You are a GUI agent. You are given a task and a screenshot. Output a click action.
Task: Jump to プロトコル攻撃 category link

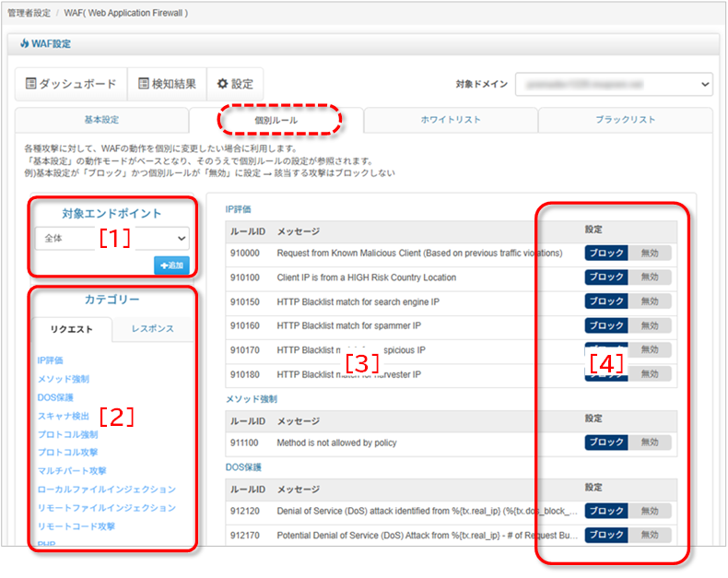[x=68, y=452]
